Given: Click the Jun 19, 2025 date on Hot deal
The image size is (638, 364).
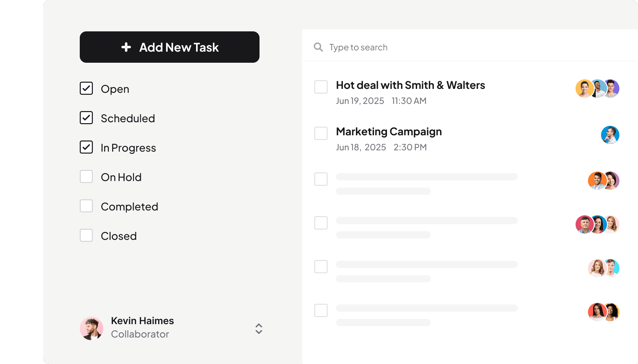Looking at the screenshot, I should (360, 101).
